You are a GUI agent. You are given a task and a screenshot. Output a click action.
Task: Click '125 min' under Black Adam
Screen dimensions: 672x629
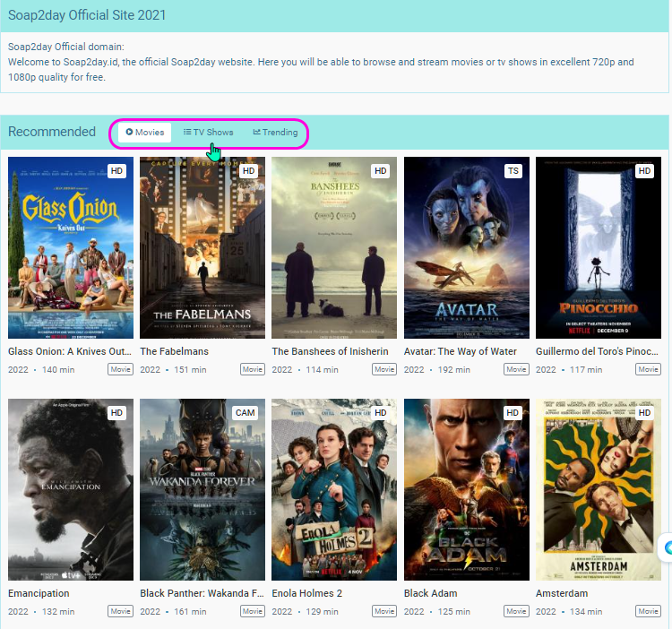click(454, 612)
